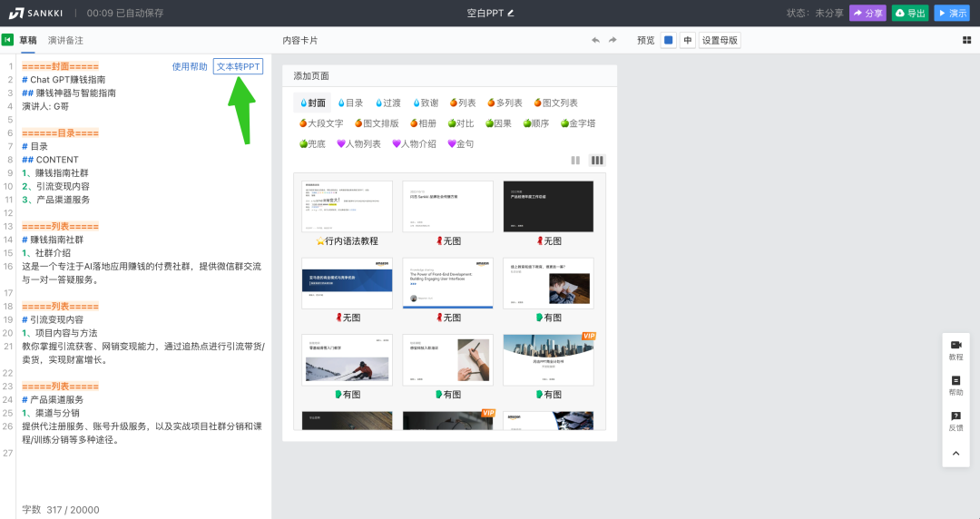Open the 使用帮助 link

click(x=190, y=66)
